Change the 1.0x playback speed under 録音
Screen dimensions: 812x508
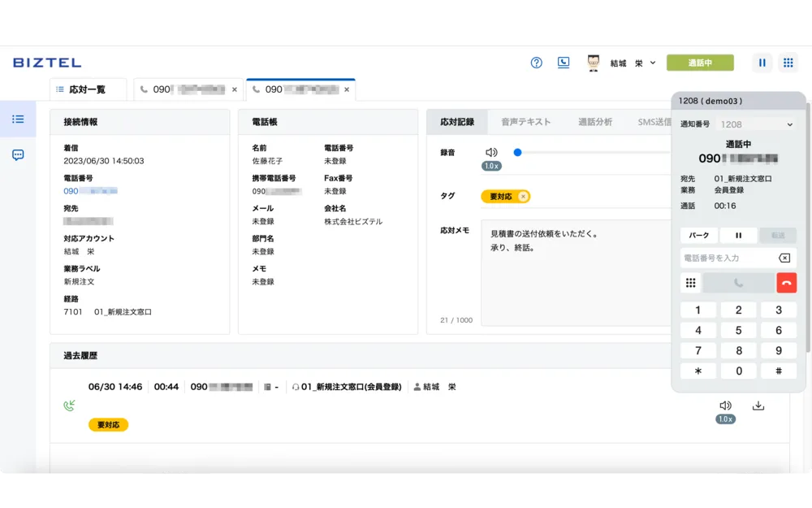point(491,166)
